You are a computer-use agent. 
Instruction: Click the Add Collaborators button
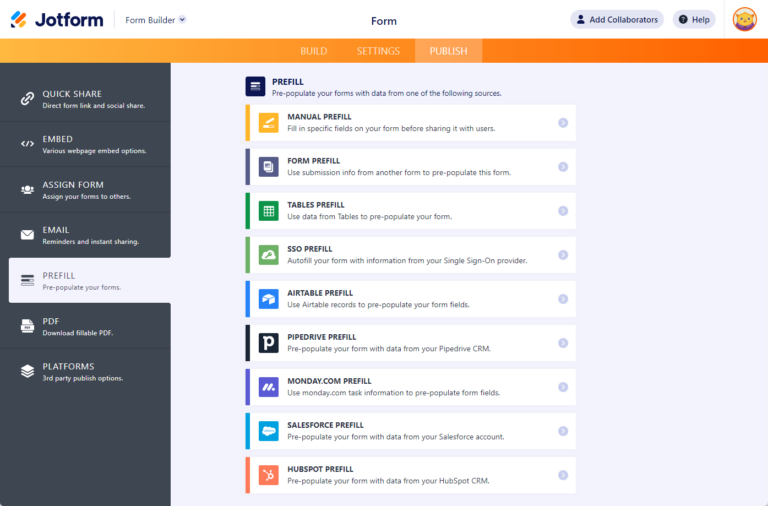[x=616, y=19]
